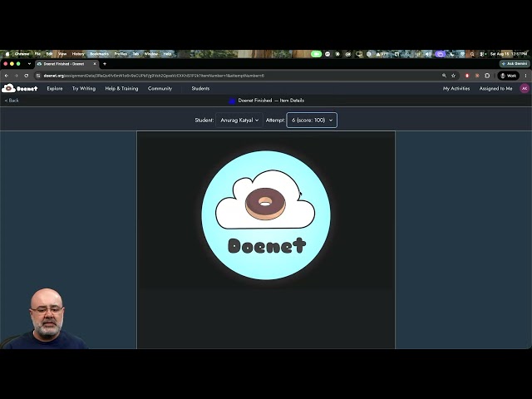
Task: Click the zoom magnifier icon in the address bar
Action: tap(444, 76)
